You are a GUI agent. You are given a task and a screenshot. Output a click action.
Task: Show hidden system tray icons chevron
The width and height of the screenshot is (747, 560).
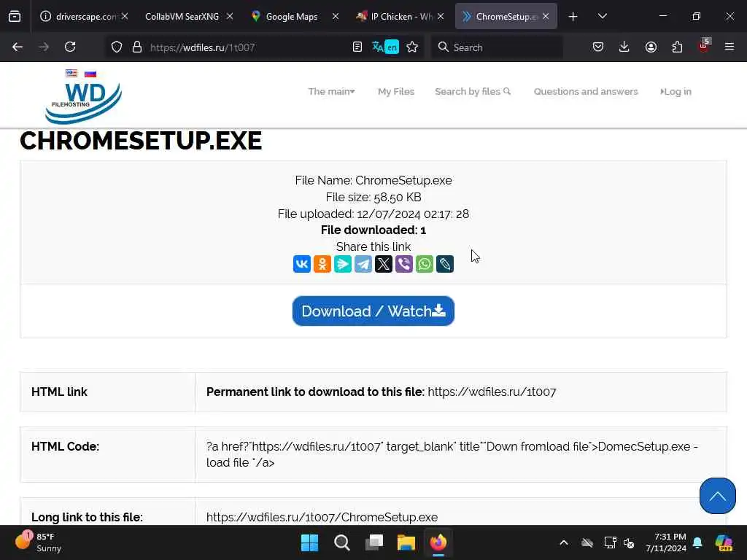coord(564,542)
